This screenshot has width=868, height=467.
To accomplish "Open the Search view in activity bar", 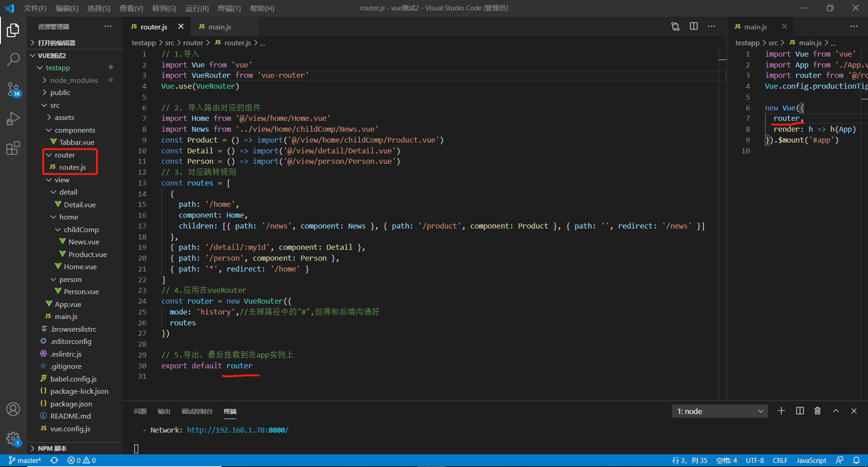I will click(13, 59).
